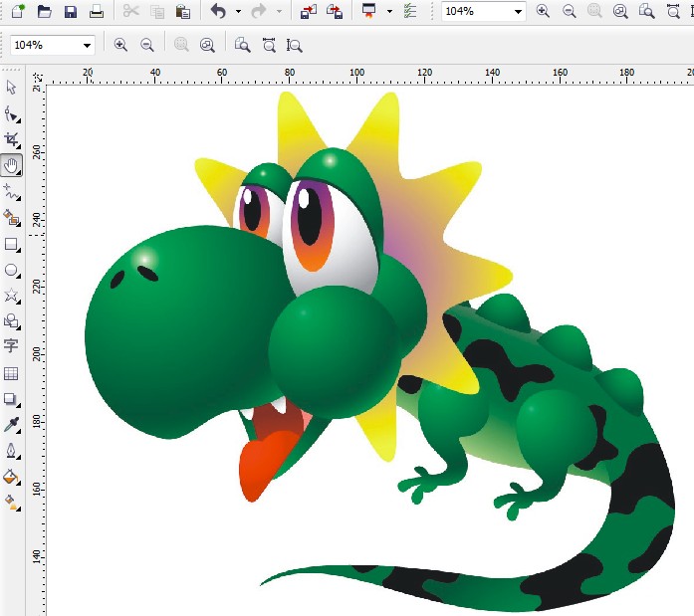Select the Outline Pen tool
Screen dimensions: 694x616
(x=12, y=451)
